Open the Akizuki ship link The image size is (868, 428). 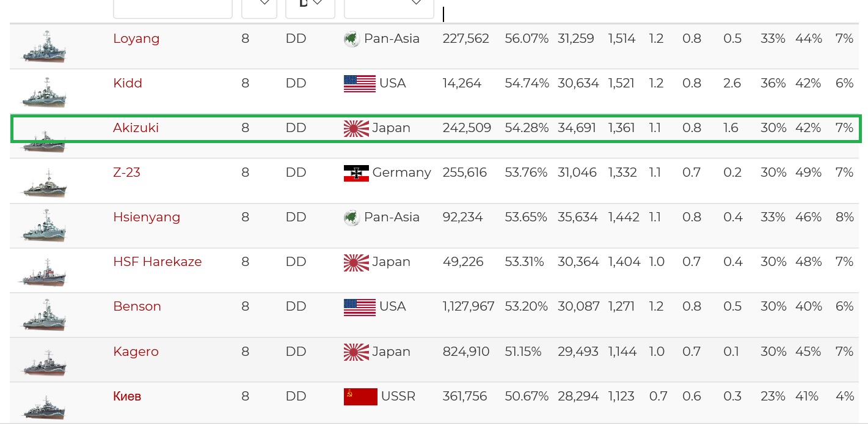[x=136, y=128]
